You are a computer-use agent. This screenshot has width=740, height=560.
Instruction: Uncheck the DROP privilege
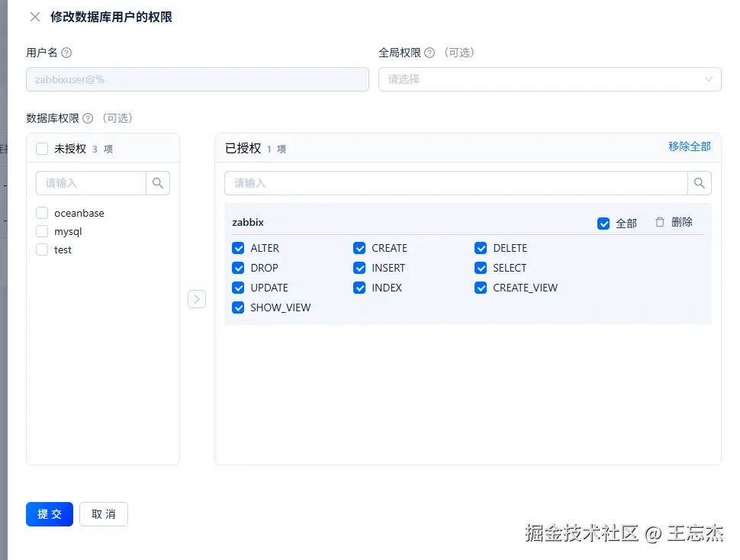(238, 268)
